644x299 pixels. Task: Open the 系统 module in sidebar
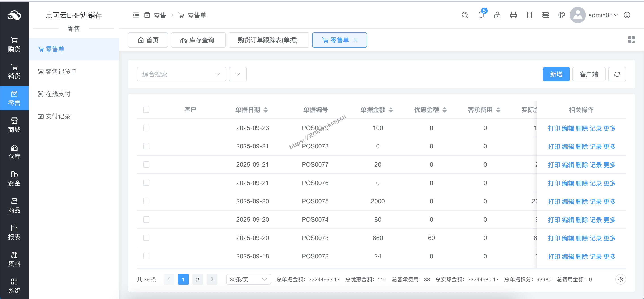(14, 286)
